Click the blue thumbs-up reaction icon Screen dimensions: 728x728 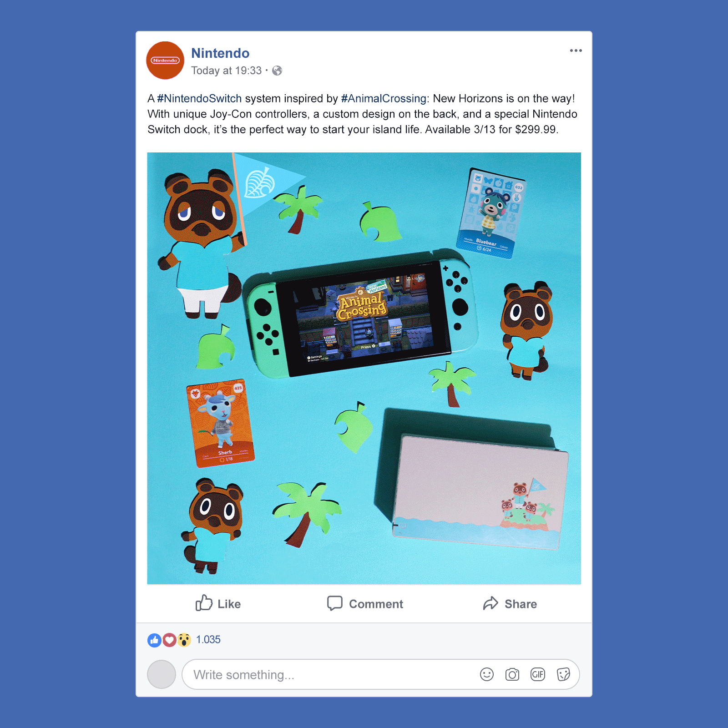154,640
